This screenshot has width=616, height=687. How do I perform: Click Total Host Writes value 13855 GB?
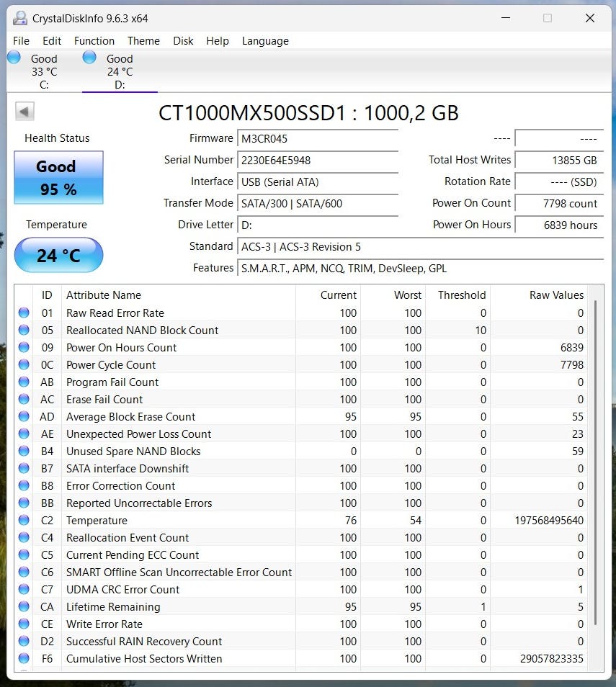(559, 161)
